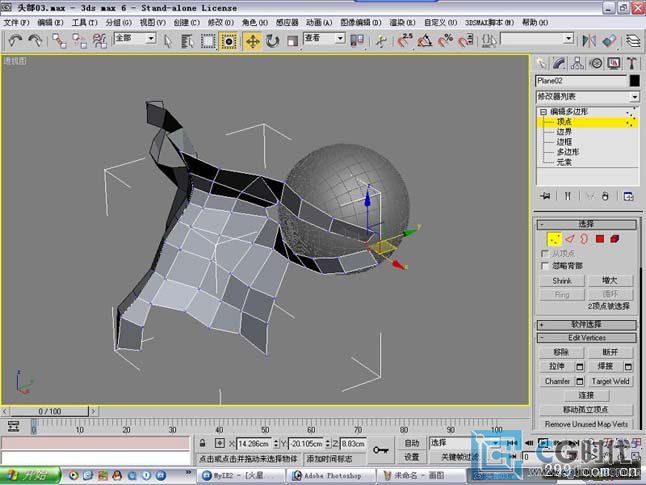
Task: Toggle the Spinner Snap icon
Action: click(466, 40)
